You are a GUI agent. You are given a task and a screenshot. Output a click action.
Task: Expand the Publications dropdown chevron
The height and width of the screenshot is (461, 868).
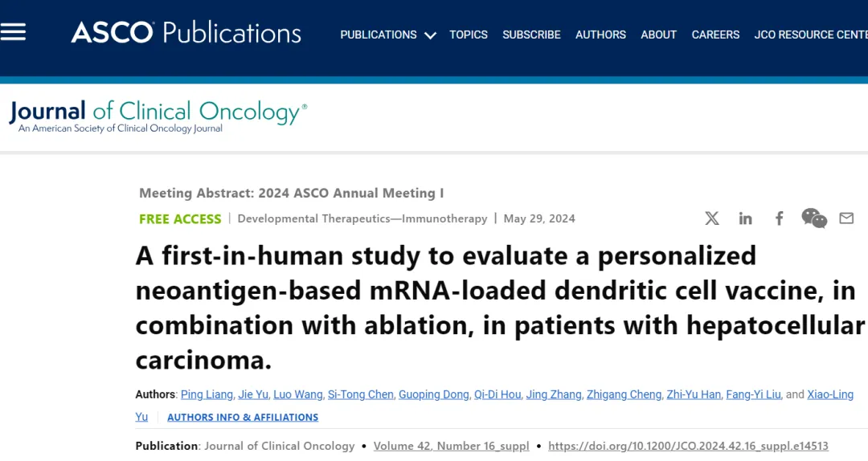430,35
